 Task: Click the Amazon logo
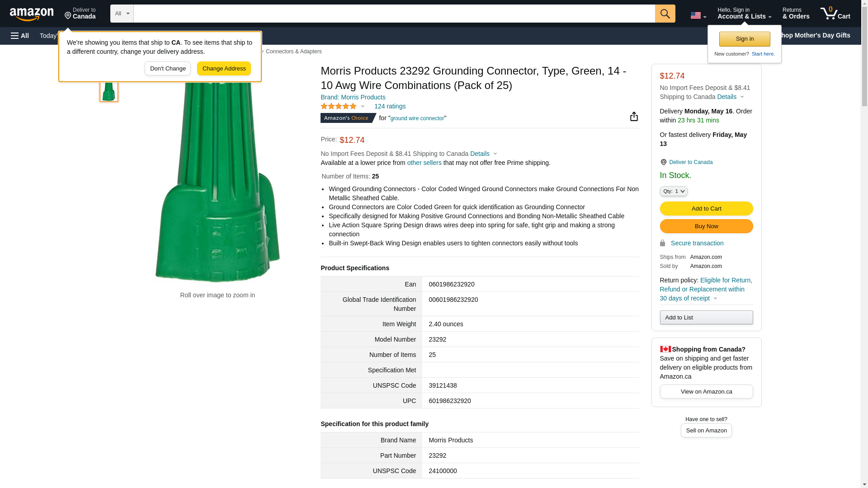click(x=32, y=14)
